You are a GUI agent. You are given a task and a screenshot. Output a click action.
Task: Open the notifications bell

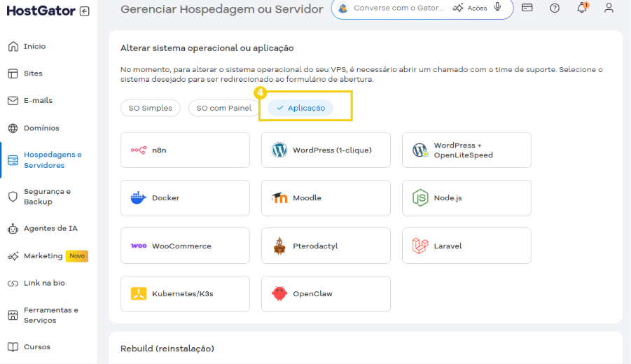click(582, 7)
